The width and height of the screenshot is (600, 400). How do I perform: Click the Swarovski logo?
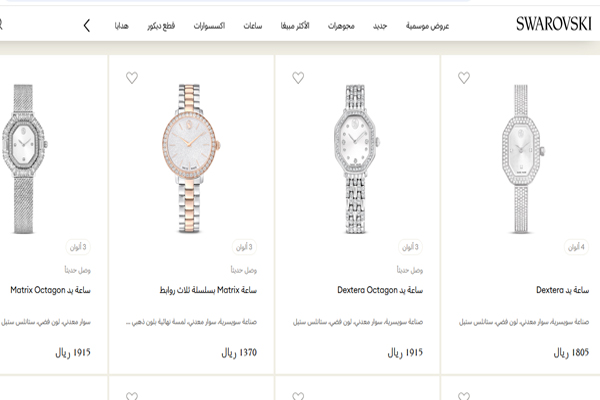[554, 24]
